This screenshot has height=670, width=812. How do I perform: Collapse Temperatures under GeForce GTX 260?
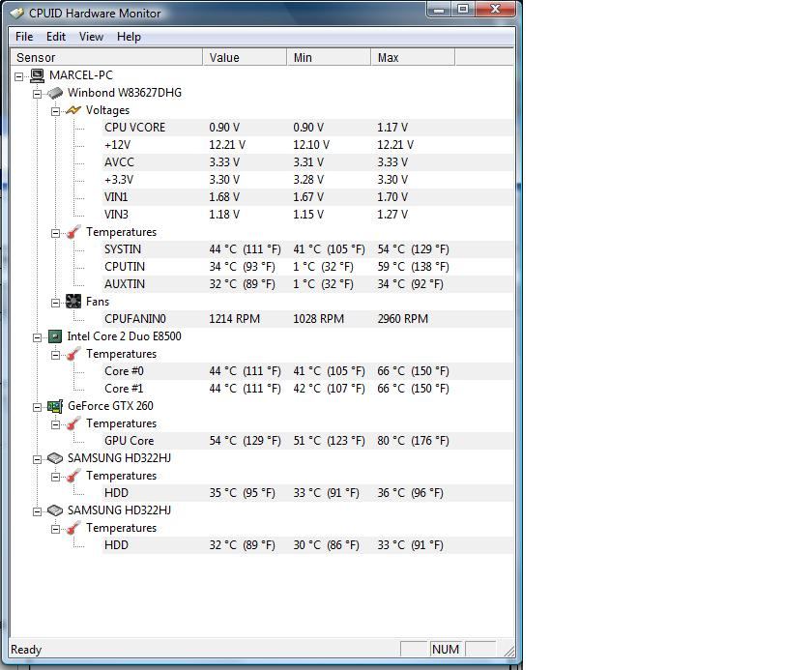[x=55, y=425]
